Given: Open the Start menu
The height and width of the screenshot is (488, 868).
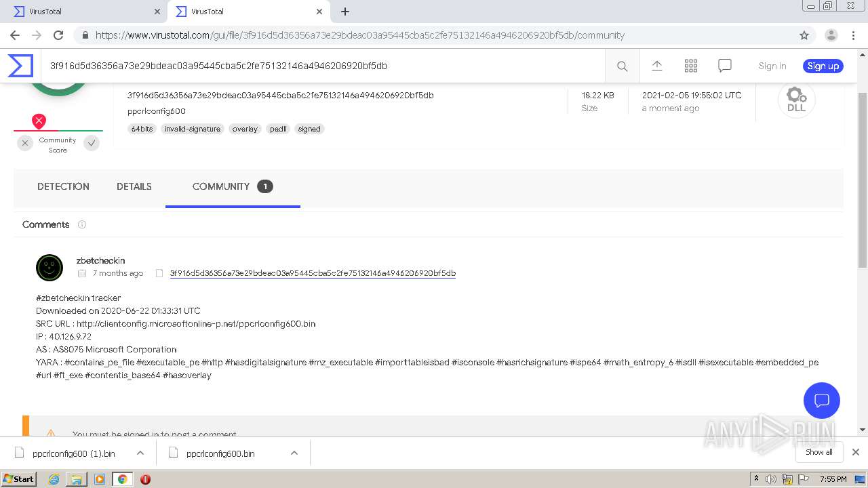Looking at the screenshot, I should pyautogui.click(x=19, y=479).
